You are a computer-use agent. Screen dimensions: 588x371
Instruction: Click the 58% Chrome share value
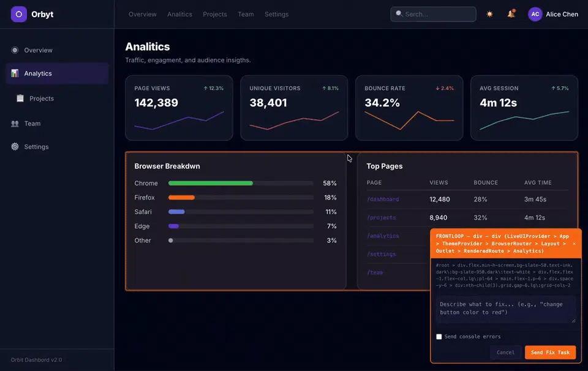pos(330,183)
